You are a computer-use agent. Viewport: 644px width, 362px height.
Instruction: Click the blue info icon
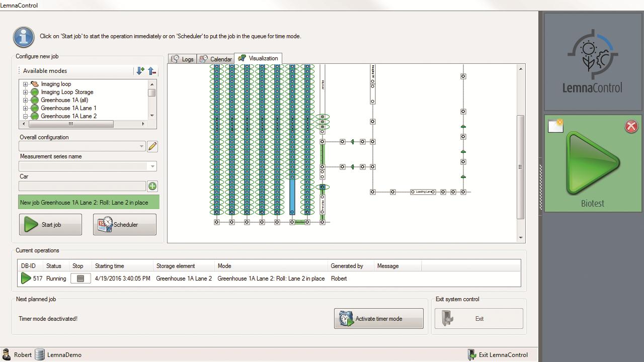[24, 37]
